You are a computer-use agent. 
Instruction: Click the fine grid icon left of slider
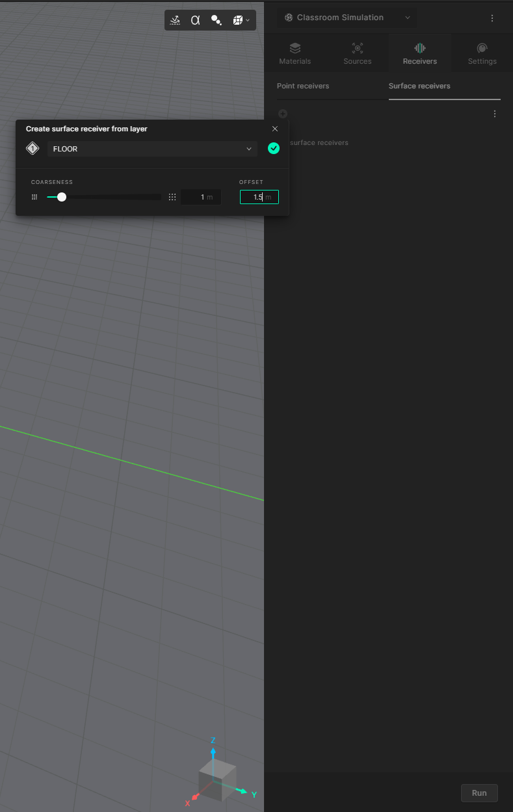34,197
